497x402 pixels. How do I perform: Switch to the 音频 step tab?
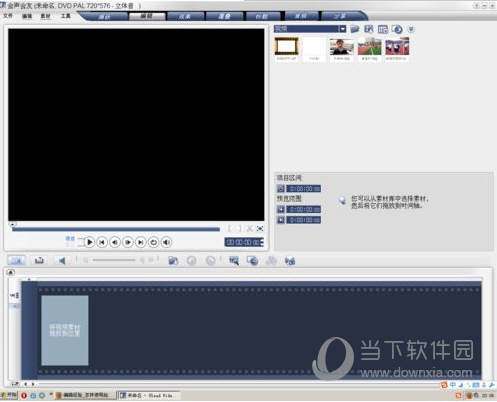[x=301, y=16]
